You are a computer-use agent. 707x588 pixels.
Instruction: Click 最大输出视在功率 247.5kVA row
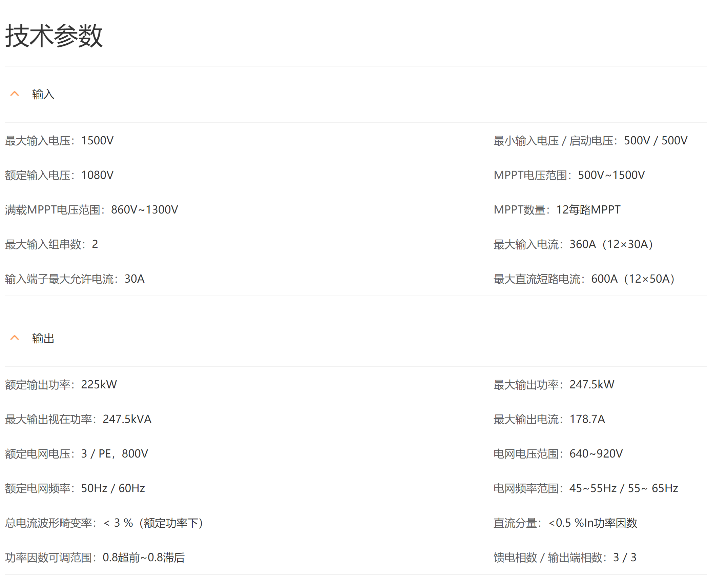78,419
